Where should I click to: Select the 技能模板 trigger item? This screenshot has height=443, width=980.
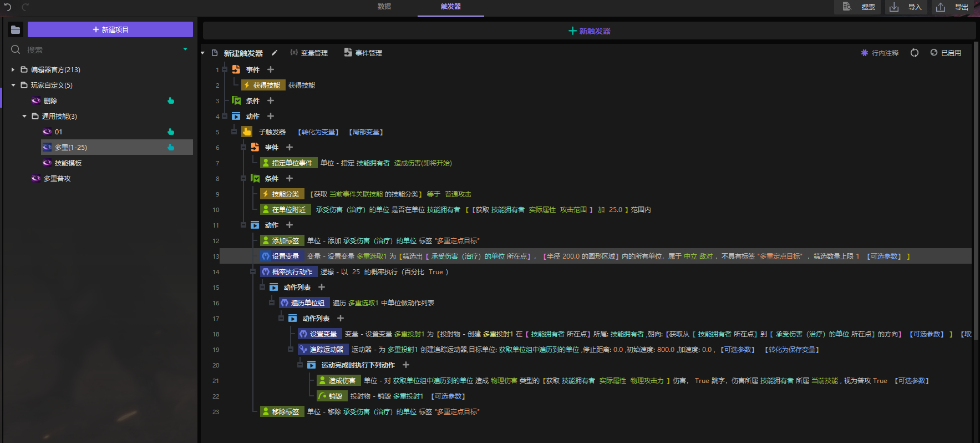point(68,163)
